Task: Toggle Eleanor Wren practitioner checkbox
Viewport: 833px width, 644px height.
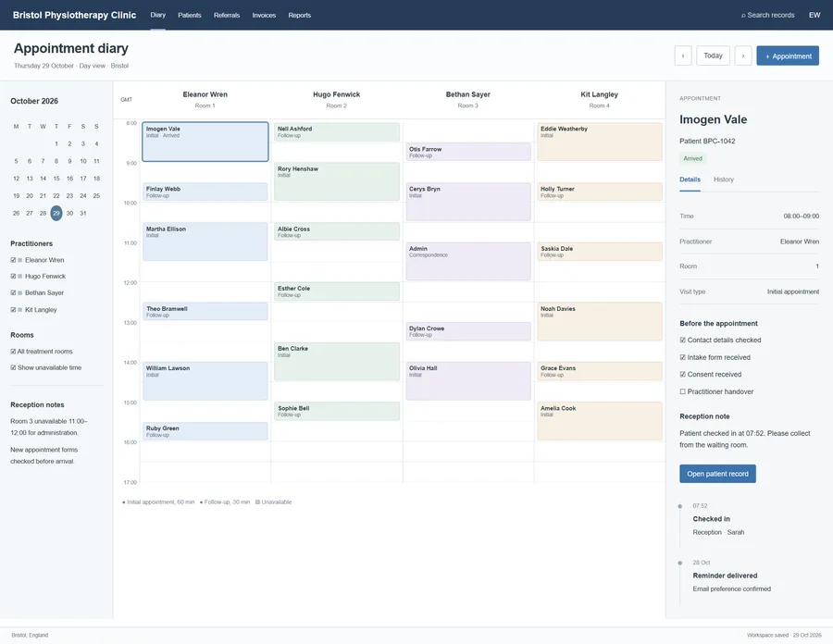Action: pyautogui.click(x=13, y=260)
